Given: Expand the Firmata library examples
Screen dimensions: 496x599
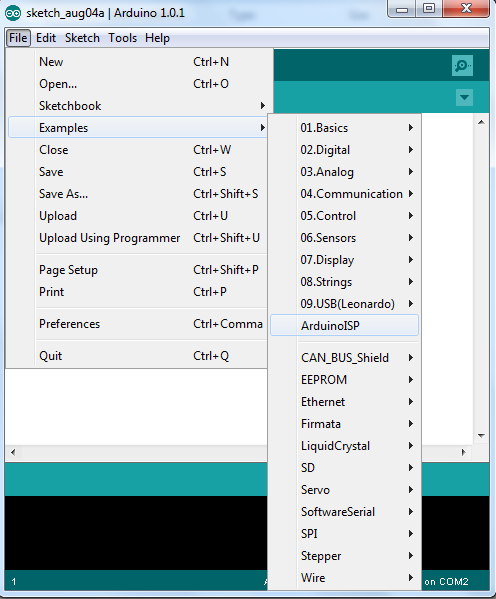Looking at the screenshot, I should coord(344,424).
